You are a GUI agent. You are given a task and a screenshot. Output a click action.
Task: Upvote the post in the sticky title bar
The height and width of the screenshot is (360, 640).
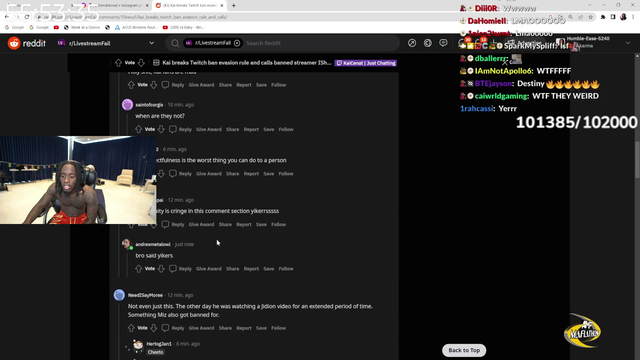[x=118, y=63]
